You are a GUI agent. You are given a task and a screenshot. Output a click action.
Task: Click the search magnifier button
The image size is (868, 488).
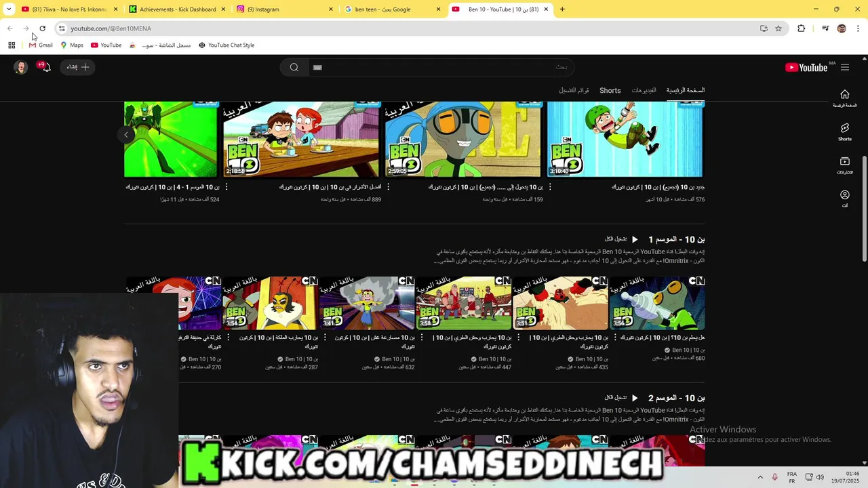[x=294, y=67]
